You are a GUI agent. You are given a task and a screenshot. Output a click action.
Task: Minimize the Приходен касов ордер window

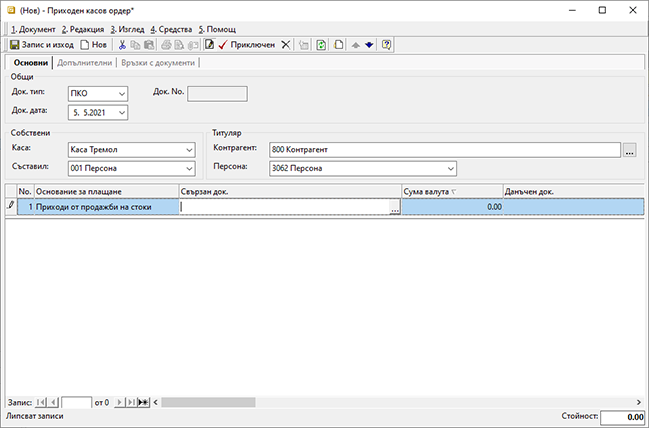572,10
